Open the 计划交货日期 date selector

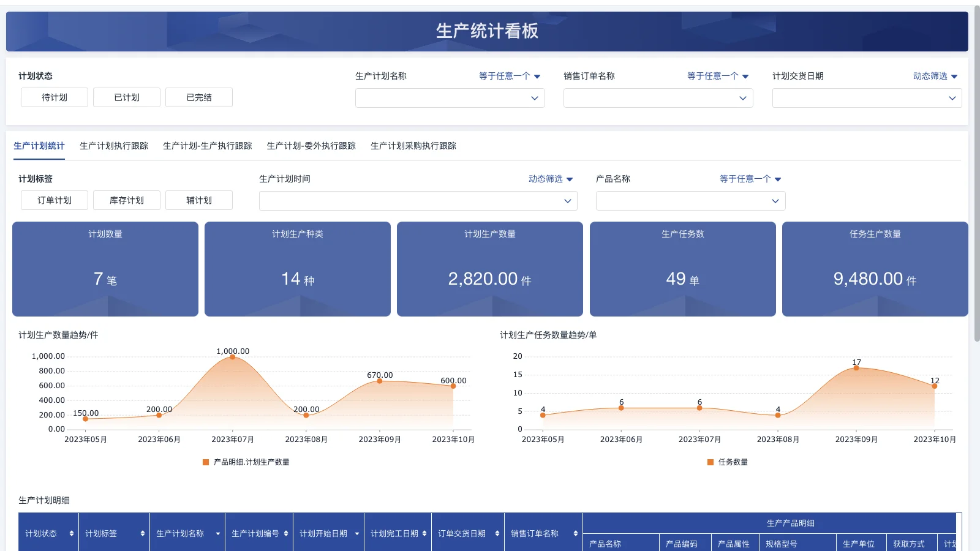click(865, 98)
